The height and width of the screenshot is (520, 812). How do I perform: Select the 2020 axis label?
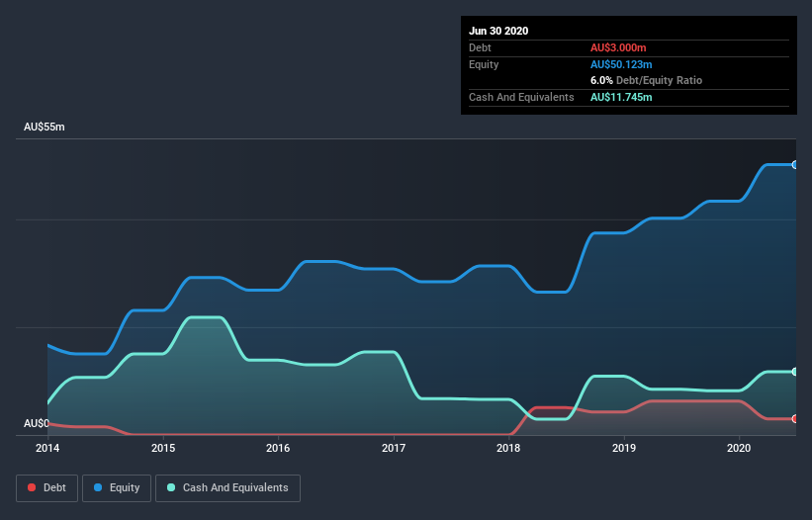(739, 448)
